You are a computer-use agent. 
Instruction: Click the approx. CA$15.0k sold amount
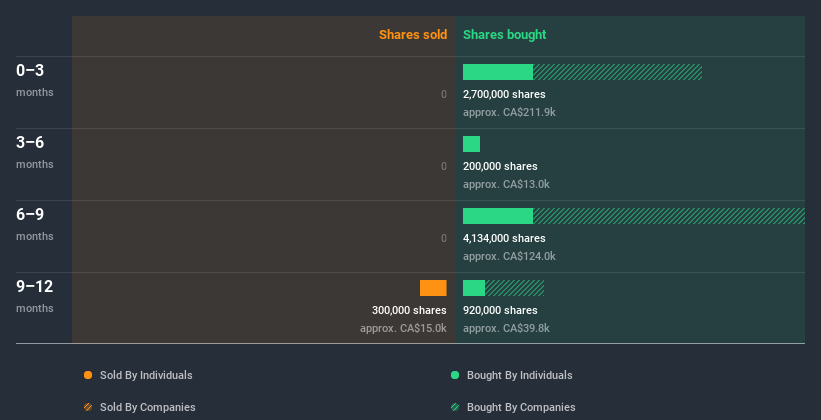point(403,328)
